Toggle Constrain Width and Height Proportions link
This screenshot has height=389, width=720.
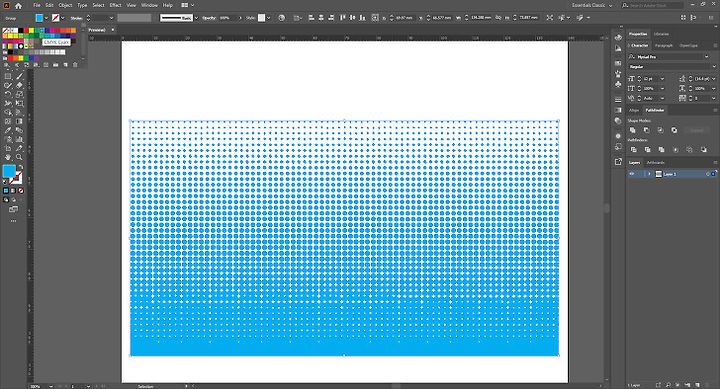tap(497, 17)
